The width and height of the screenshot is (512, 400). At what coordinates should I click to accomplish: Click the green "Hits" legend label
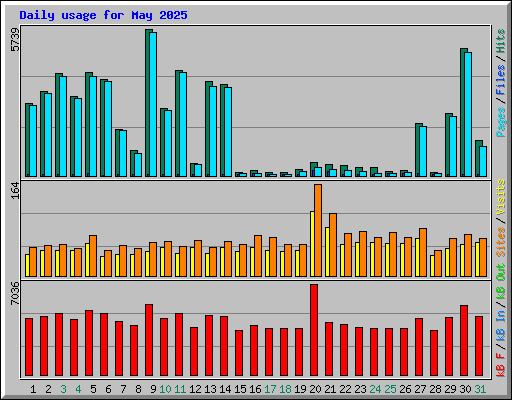coord(500,41)
